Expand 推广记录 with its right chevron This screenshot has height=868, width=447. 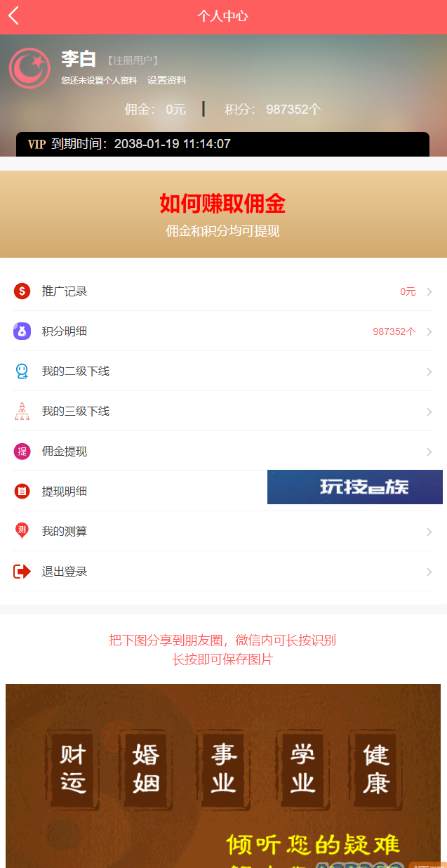tap(429, 291)
